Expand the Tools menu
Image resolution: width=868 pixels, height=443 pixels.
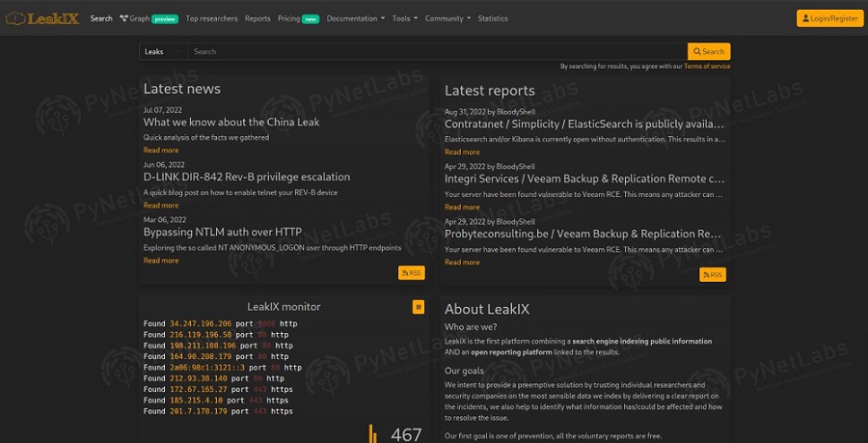point(405,18)
